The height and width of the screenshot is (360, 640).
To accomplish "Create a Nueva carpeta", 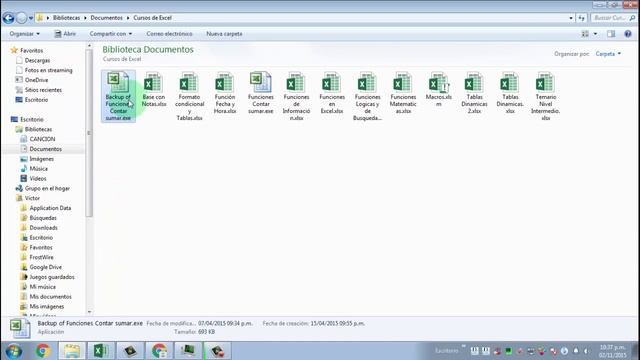I will (224, 34).
